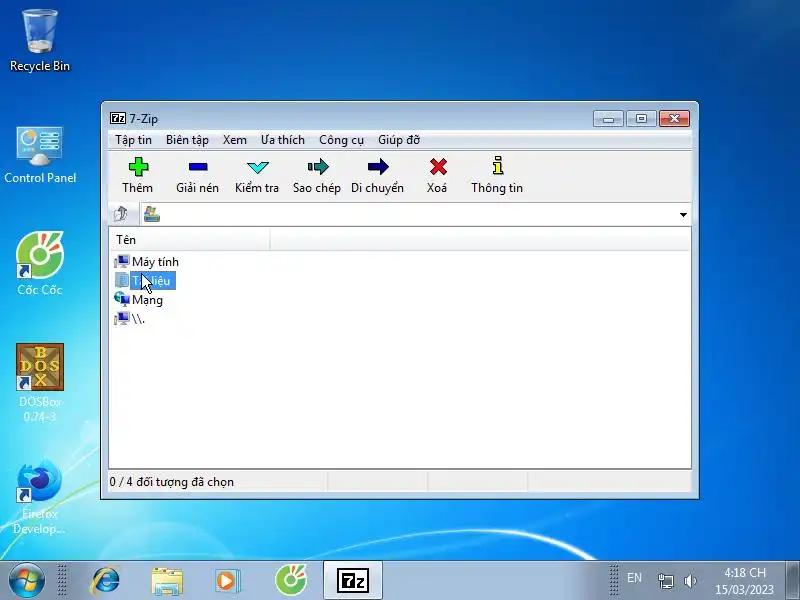Click the computer icon in address bar

pos(152,214)
